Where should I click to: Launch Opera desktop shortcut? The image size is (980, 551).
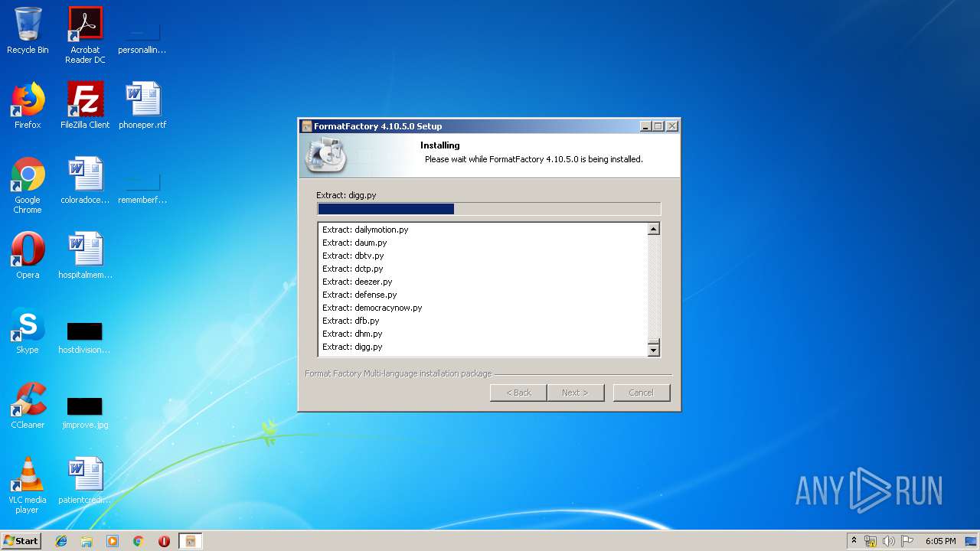tap(28, 256)
